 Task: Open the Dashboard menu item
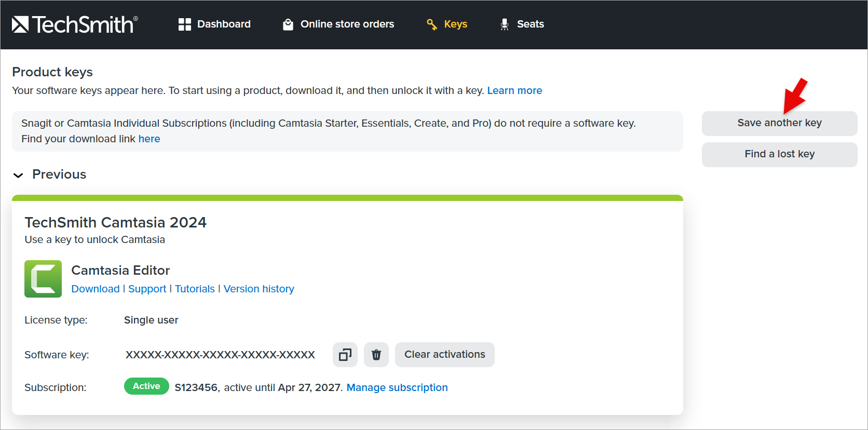click(x=214, y=24)
